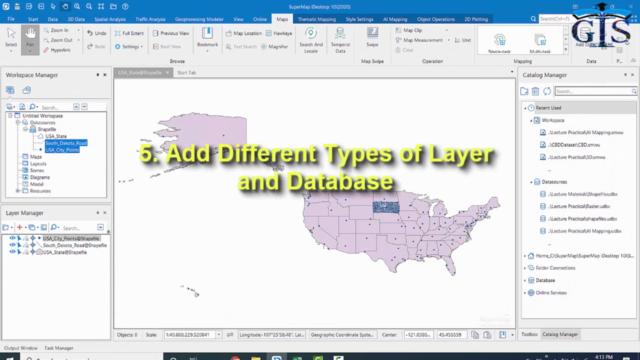Collapse the Datasources node in Workspace Manager
640x360 pixels.
click(x=18, y=122)
